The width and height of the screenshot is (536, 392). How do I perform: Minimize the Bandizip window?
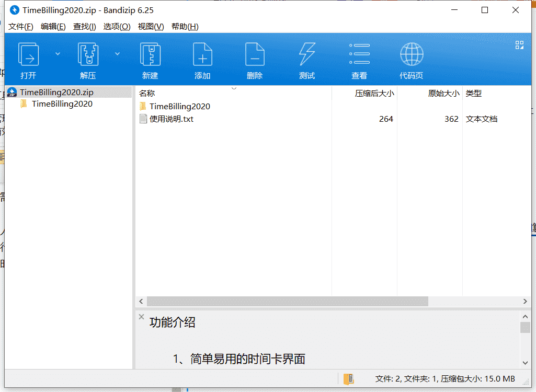click(x=454, y=10)
